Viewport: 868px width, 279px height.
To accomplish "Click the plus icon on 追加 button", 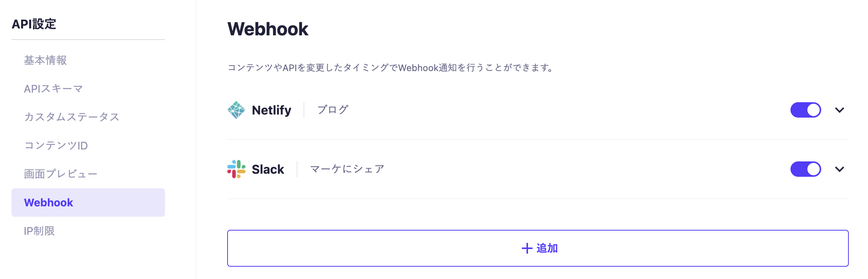I will coord(527,248).
